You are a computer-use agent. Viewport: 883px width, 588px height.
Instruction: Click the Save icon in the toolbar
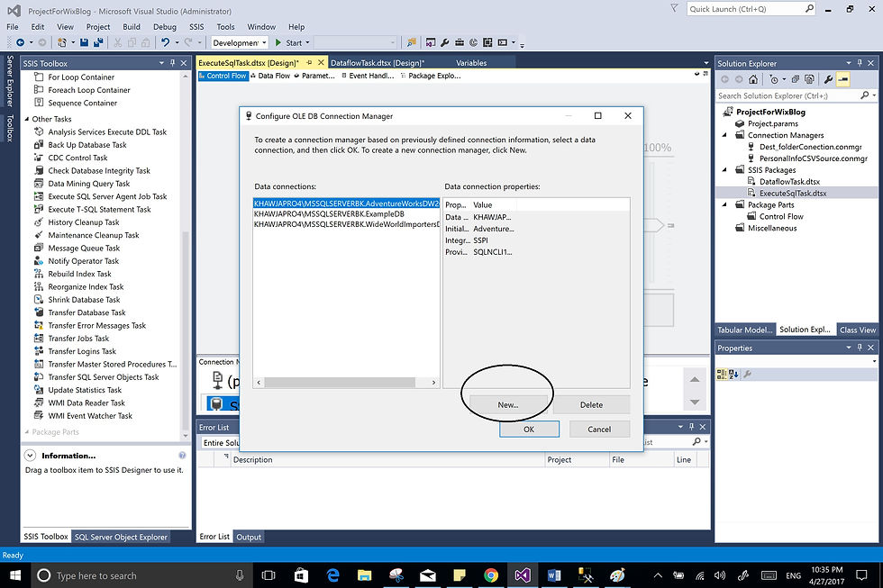pyautogui.click(x=84, y=42)
